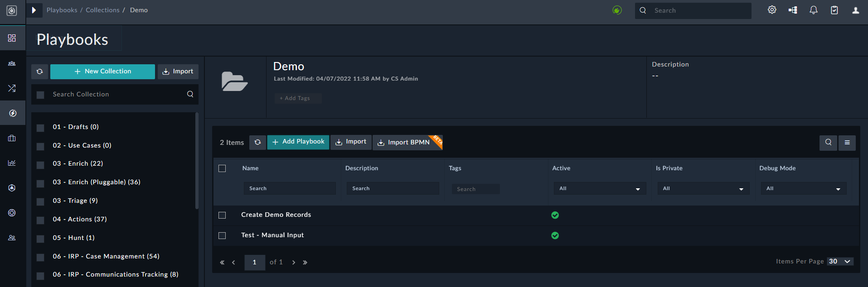Image resolution: width=868 pixels, height=287 pixels.
Task: Click Add Tags on Demo collection
Action: tap(297, 98)
